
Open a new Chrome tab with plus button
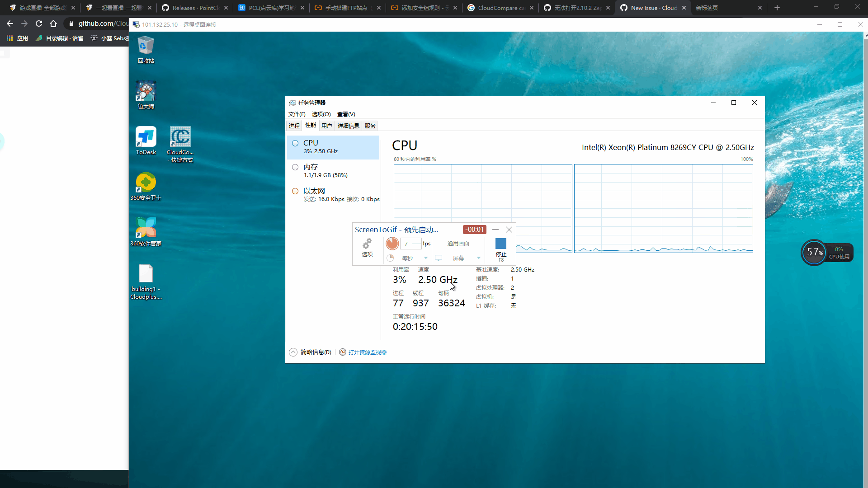[x=777, y=8]
